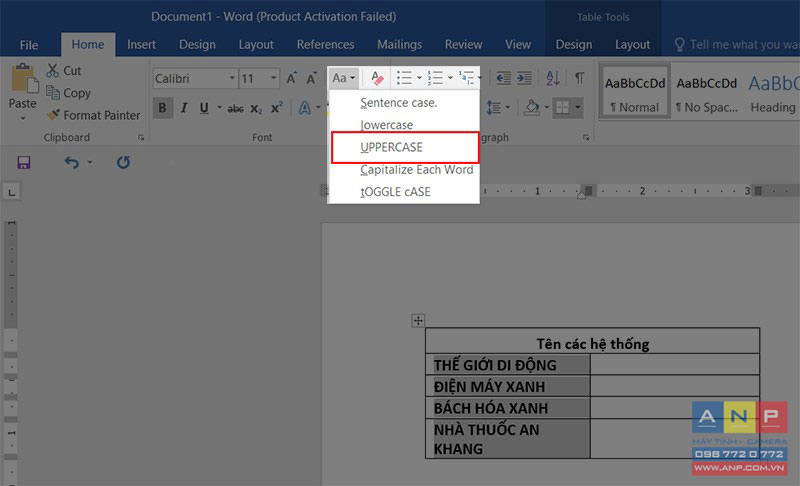The height and width of the screenshot is (486, 800).
Task: Switch to View tab
Action: click(x=518, y=45)
